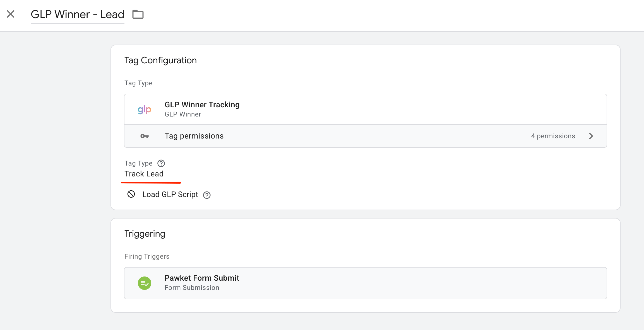Select the Track Lead tag type value
The width and height of the screenshot is (644, 330).
coord(144,174)
